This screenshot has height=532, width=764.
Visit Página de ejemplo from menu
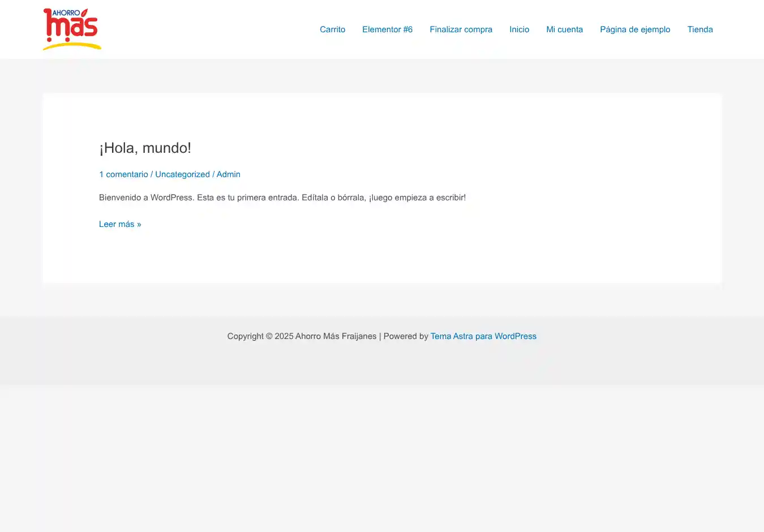coord(635,29)
